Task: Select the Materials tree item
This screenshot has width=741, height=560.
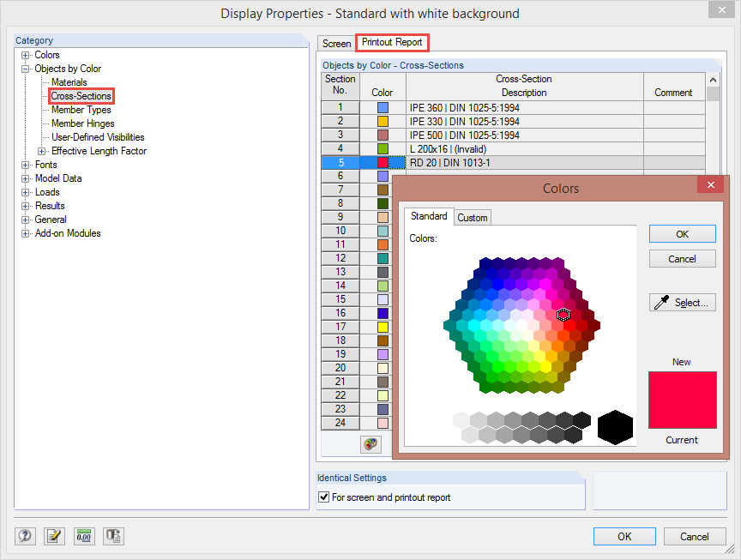Action: [69, 82]
